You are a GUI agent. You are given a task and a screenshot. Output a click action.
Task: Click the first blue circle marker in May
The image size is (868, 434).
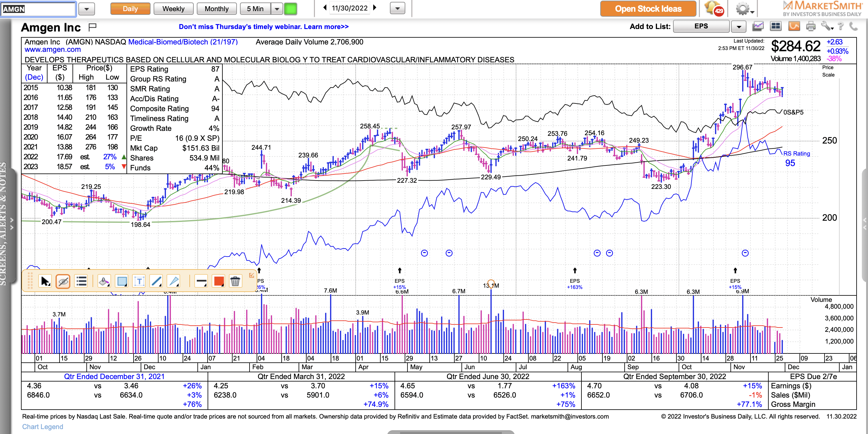[x=424, y=253]
